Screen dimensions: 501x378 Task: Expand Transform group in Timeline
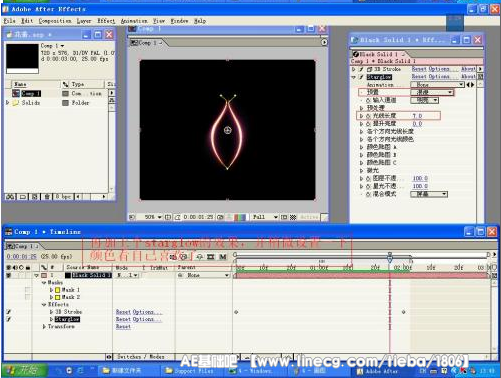[44, 327]
